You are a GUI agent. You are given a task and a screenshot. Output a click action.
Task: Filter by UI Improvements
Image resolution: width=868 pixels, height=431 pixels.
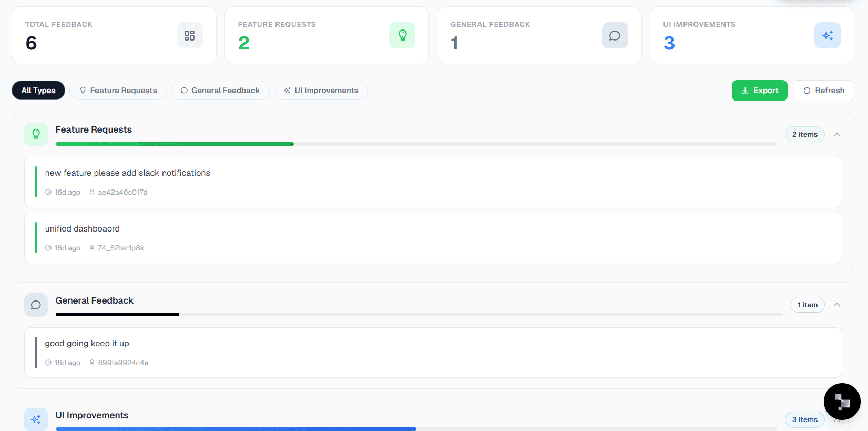coord(321,90)
